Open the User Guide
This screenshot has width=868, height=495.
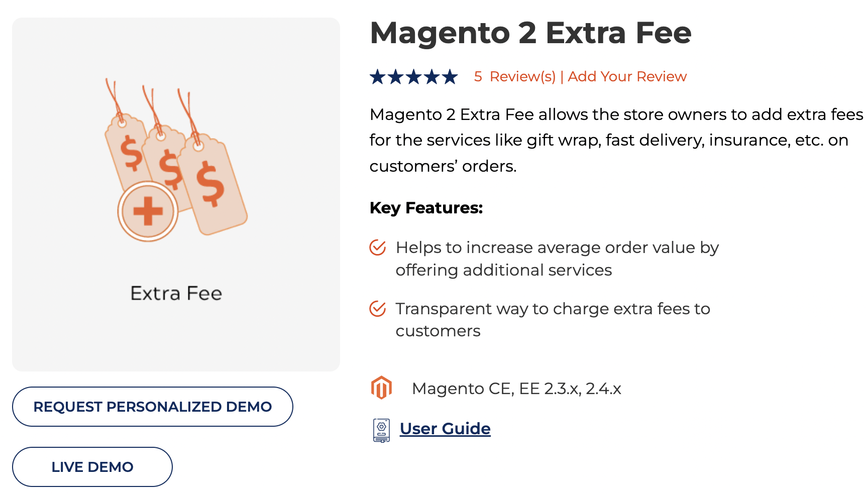tap(444, 428)
